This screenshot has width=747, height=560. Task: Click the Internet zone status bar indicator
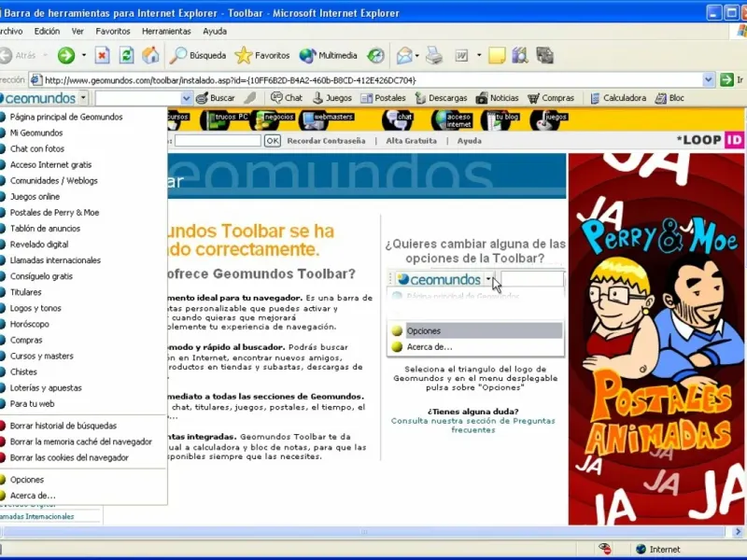coord(659,550)
